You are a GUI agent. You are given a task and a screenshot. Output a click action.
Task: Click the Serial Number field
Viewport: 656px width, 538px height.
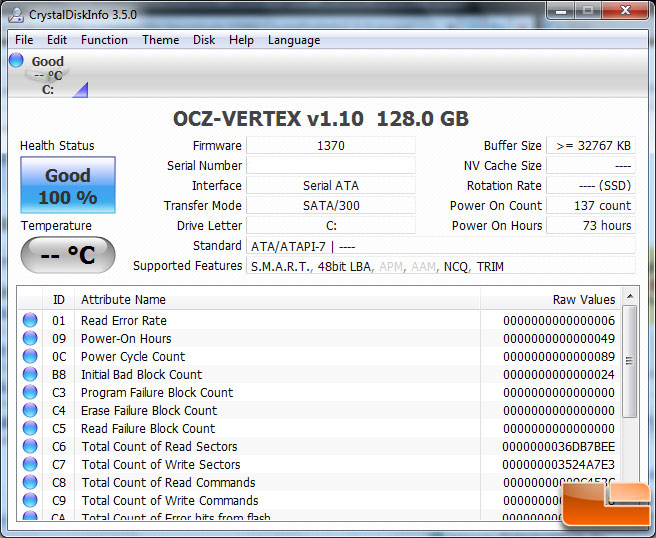coord(330,166)
